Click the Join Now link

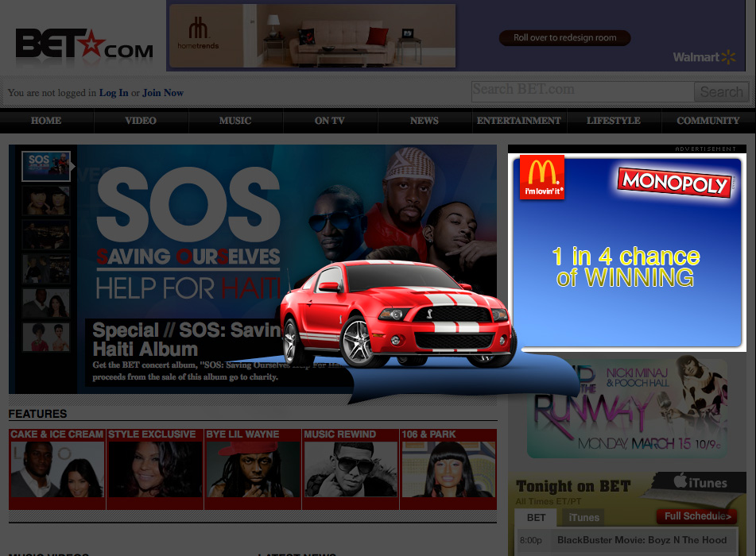pos(163,93)
